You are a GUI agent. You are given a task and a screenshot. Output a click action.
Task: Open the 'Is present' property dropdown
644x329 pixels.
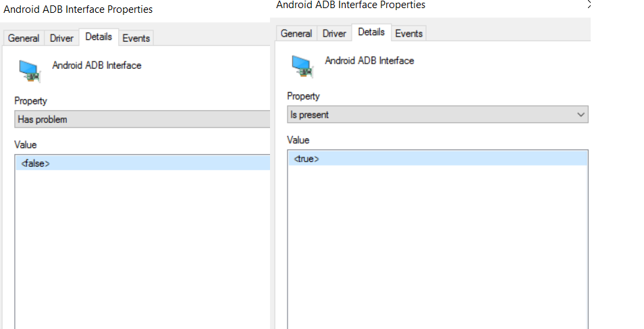point(437,114)
